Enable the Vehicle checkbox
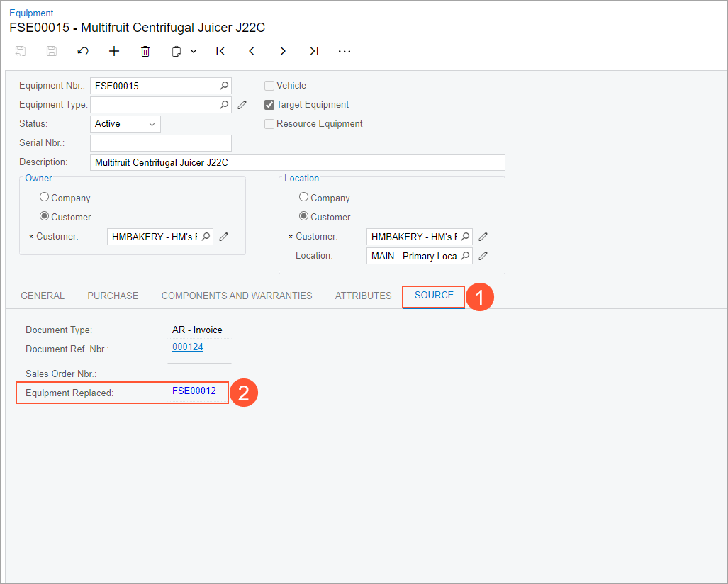This screenshot has width=728, height=584. tap(269, 86)
